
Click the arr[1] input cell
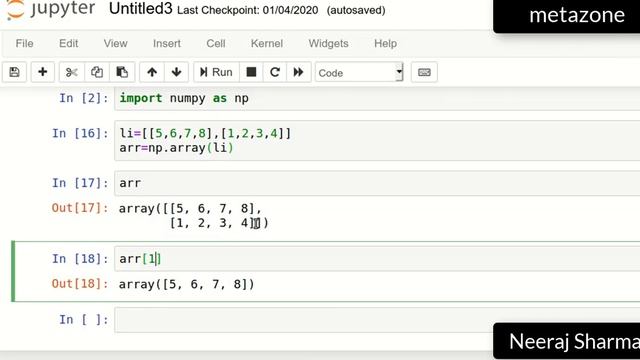(377, 259)
